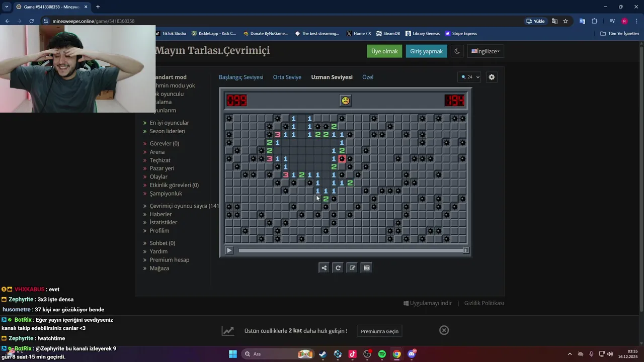Image resolution: width=644 pixels, height=362 pixels.
Task: Open the TikTok Studio bookmark
Action: (x=171, y=34)
